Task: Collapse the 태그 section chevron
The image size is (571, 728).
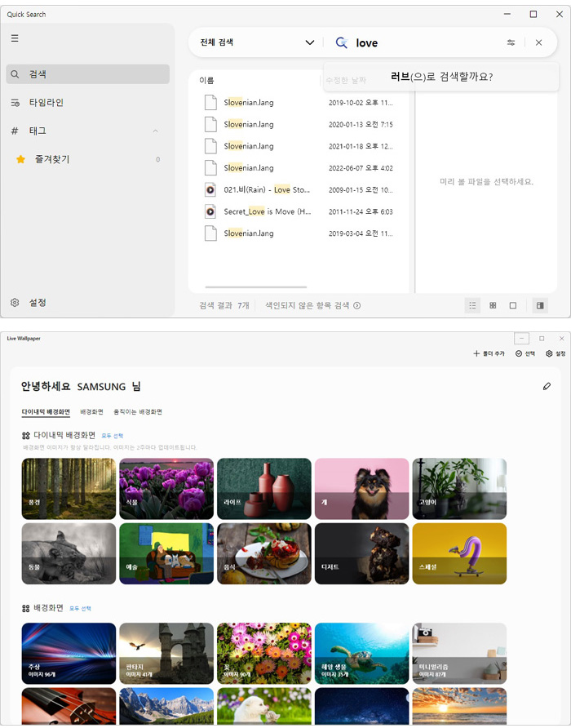Action: 156,131
